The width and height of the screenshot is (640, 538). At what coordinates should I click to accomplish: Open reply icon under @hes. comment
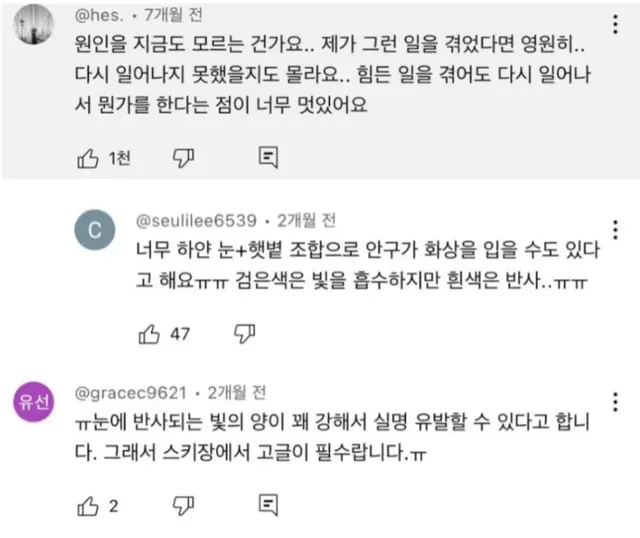click(x=267, y=156)
